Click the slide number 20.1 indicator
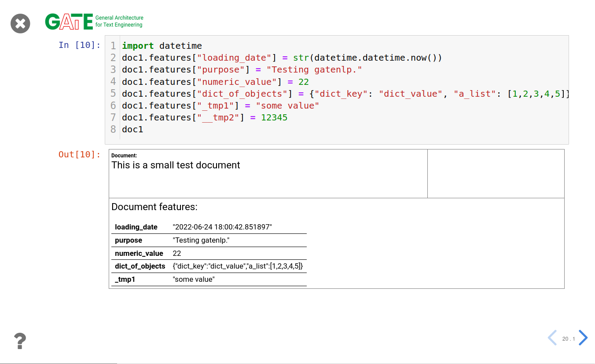 [568, 339]
